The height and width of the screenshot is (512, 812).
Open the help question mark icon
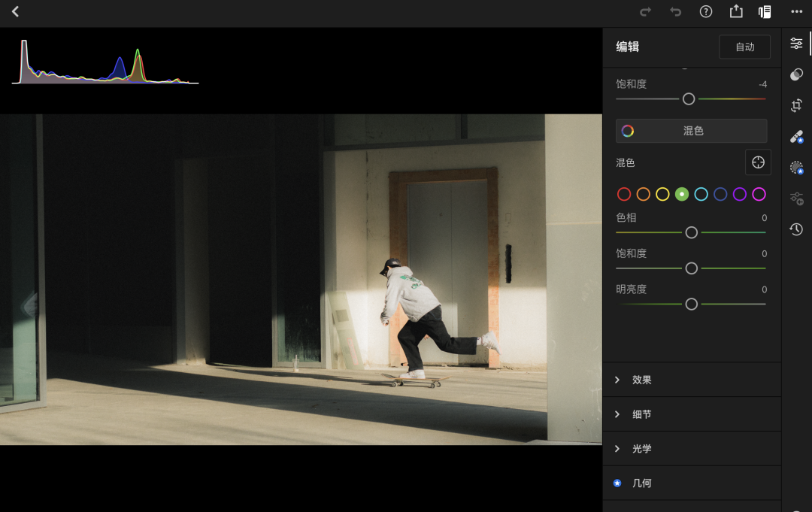(705, 12)
